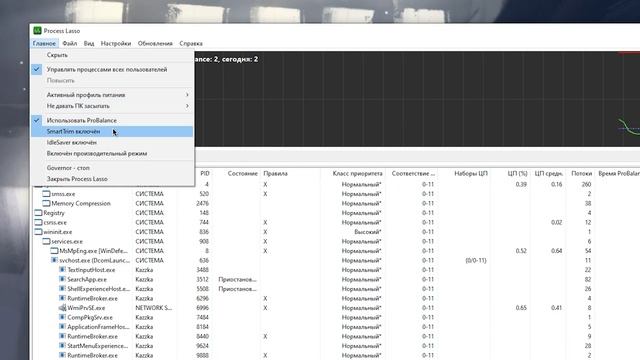Toggle IdleSaver включён entry
Image resolution: width=640 pixels, height=360 pixels.
112,142
